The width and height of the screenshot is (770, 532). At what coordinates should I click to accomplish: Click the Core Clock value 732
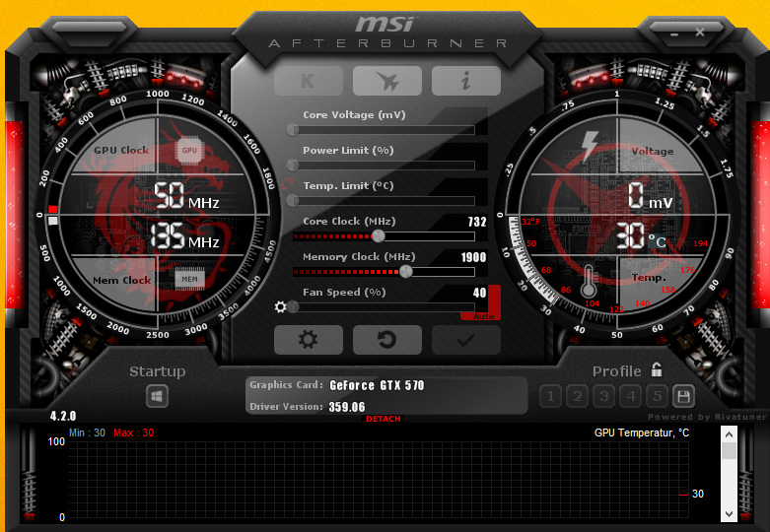[x=477, y=222]
